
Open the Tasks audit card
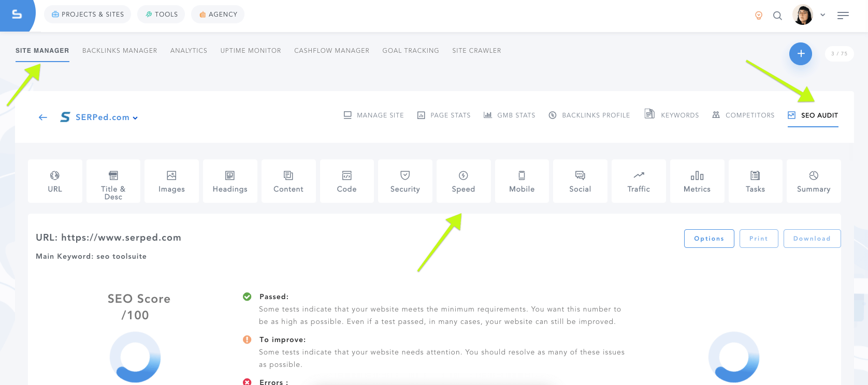[x=756, y=181]
